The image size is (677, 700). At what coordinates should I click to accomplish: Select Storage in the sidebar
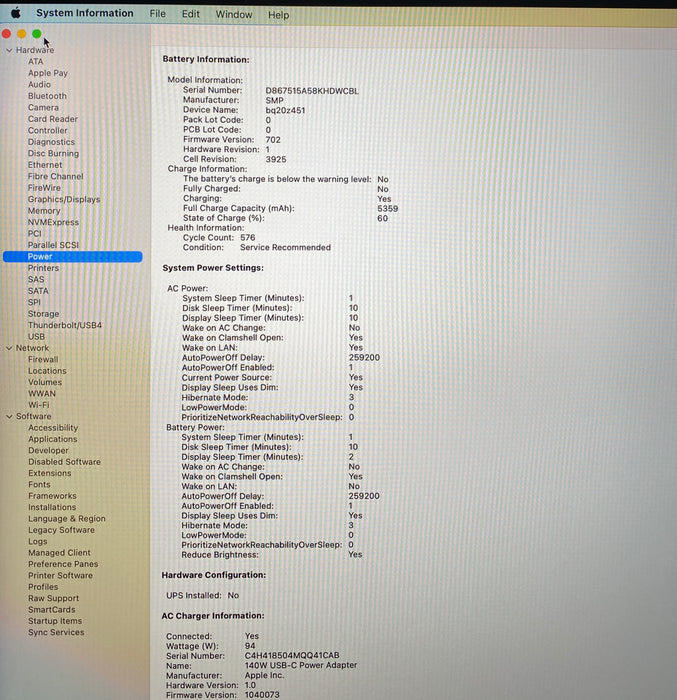44,314
